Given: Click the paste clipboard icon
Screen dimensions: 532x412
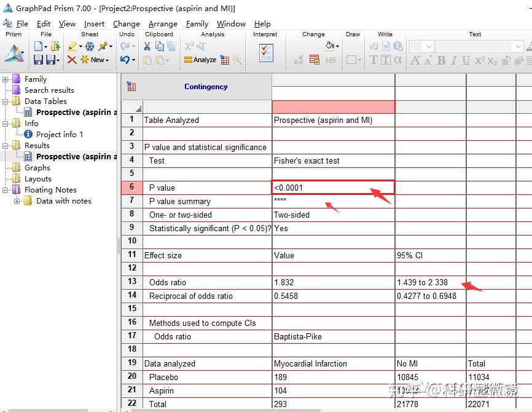Looking at the screenshot, I should coord(147,60).
